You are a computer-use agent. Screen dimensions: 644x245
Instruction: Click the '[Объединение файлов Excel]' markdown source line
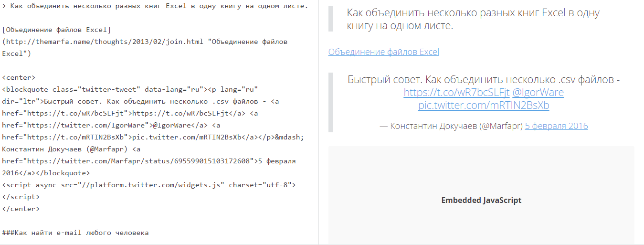(x=56, y=30)
